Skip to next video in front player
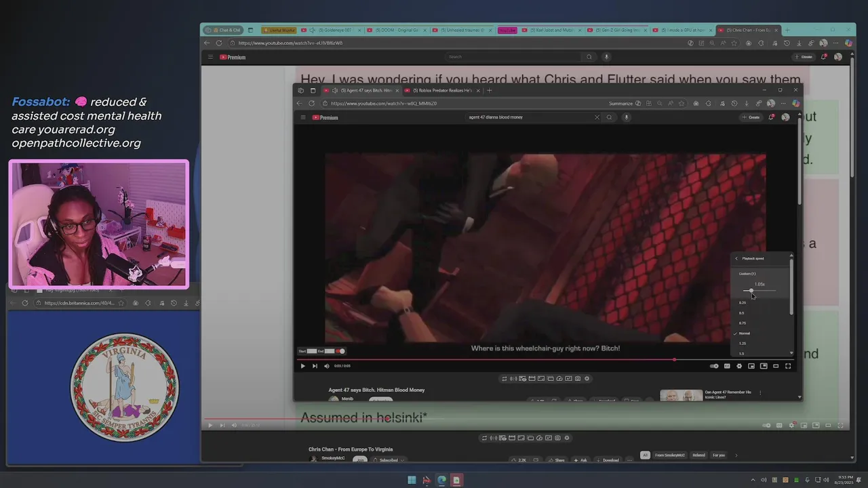This screenshot has width=868, height=488. coord(315,366)
